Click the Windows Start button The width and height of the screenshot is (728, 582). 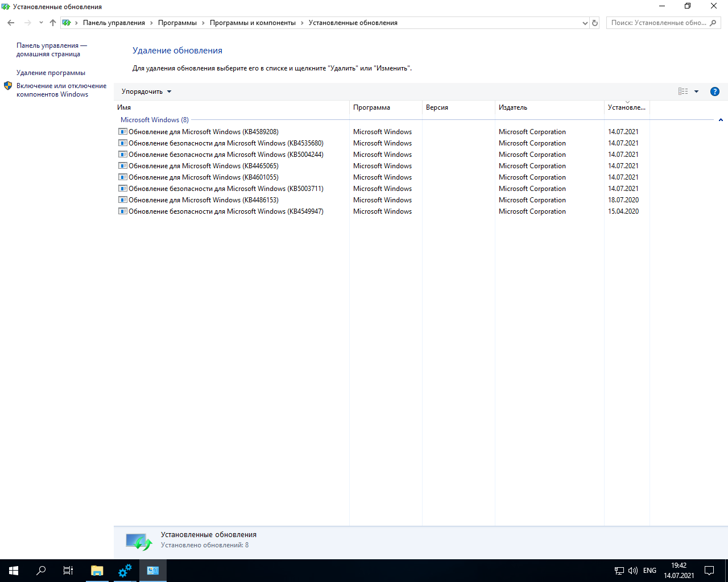14,571
